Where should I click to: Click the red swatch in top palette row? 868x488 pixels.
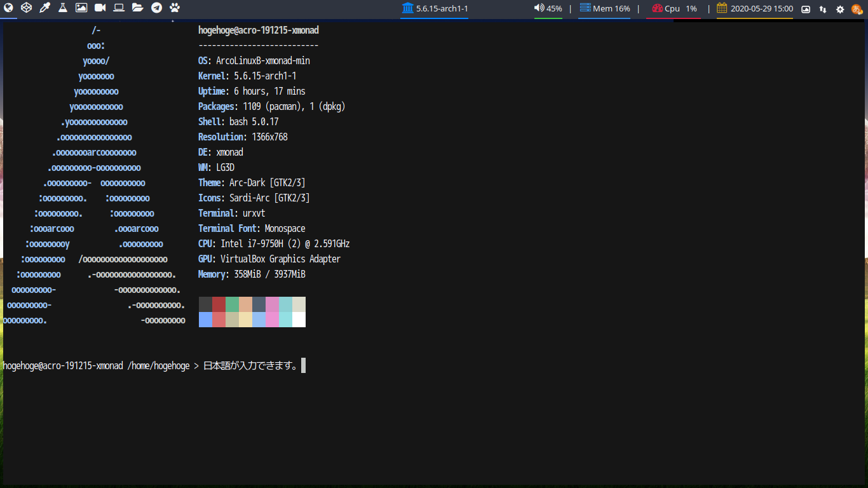219,304
